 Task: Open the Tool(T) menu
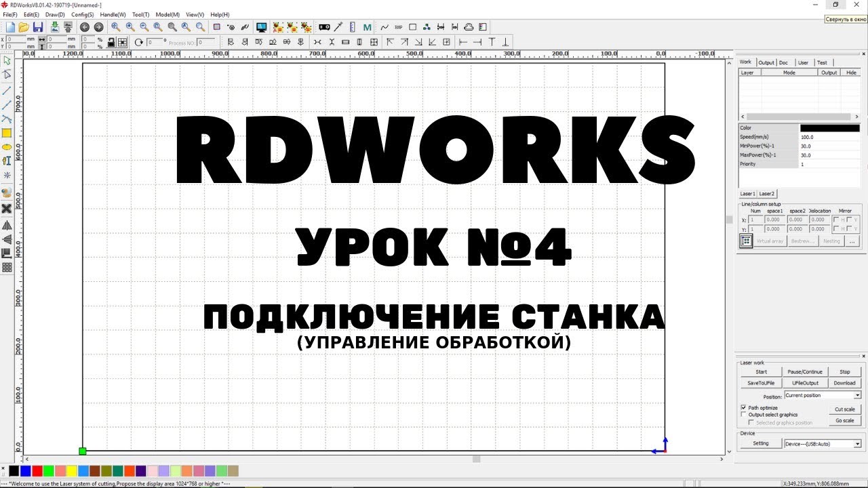(x=141, y=14)
